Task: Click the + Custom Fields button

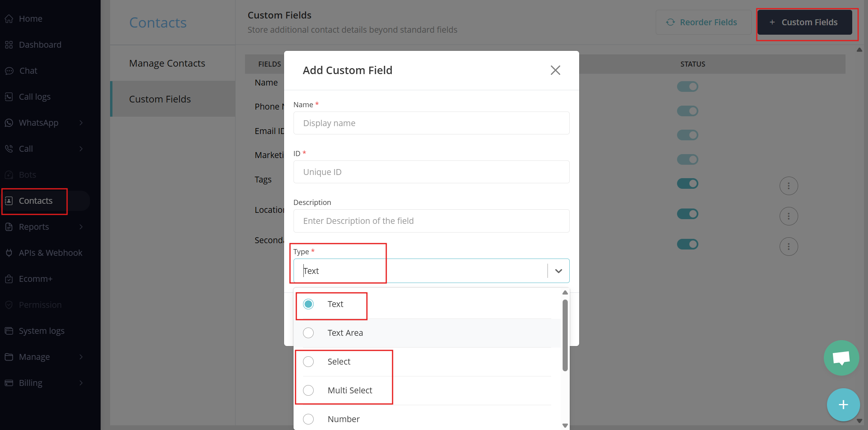Action: coord(804,22)
